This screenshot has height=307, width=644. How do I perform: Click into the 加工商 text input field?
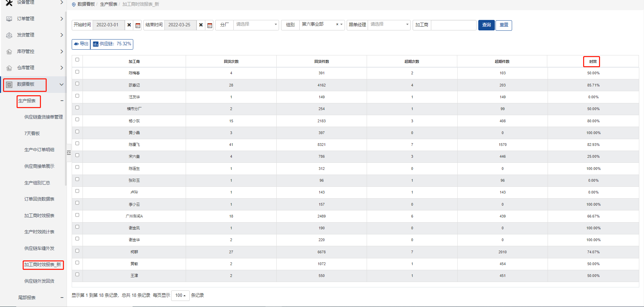pos(454,25)
